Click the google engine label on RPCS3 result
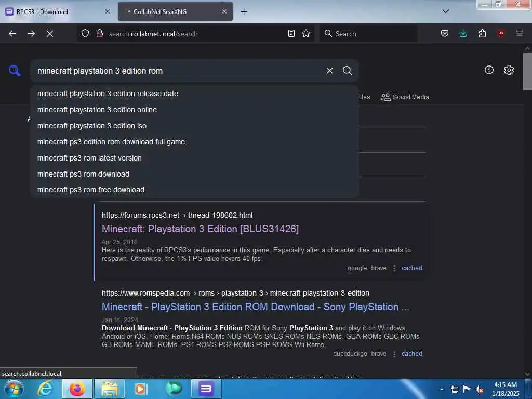 click(x=357, y=268)
